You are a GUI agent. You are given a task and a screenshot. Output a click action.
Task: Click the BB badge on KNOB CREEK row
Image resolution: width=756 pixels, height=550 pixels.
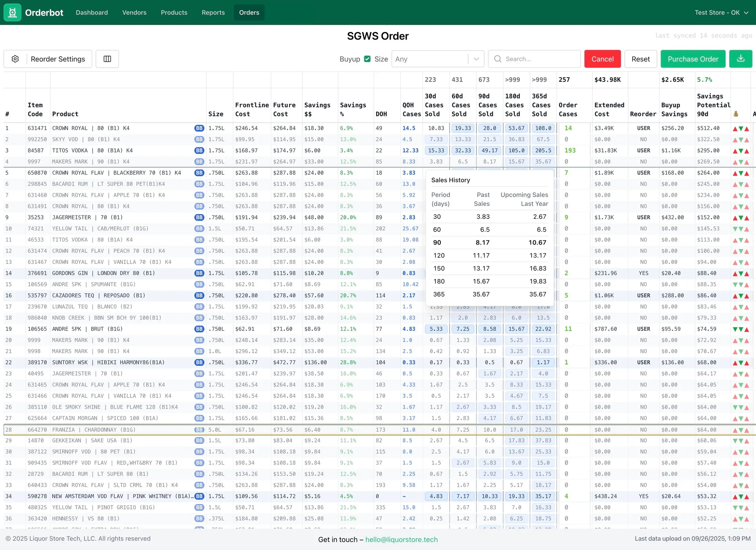[x=199, y=318]
